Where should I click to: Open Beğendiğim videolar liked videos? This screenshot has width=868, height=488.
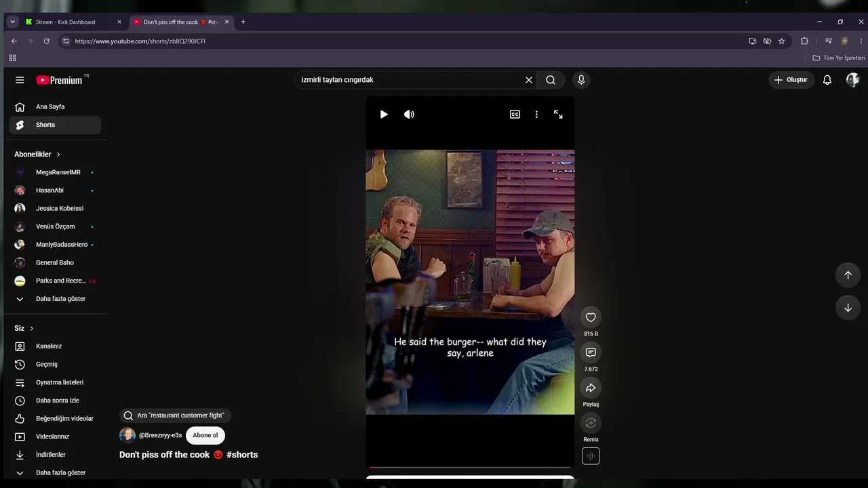[x=55, y=419]
